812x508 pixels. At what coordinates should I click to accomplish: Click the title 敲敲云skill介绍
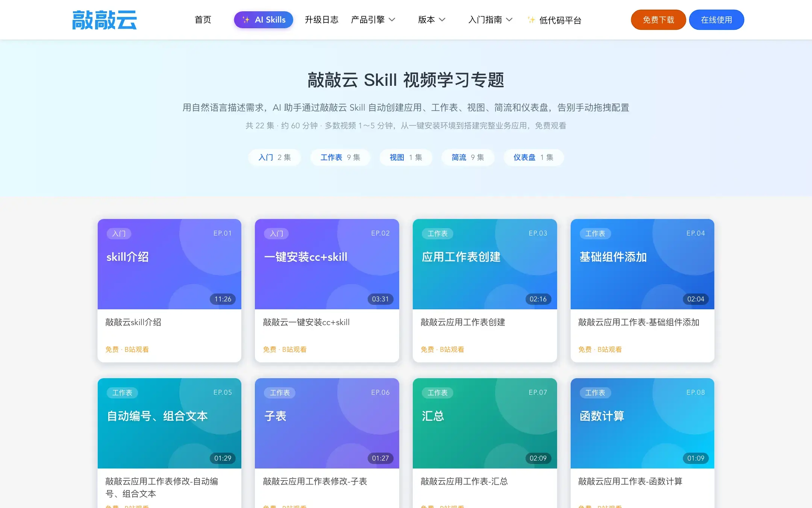(133, 322)
